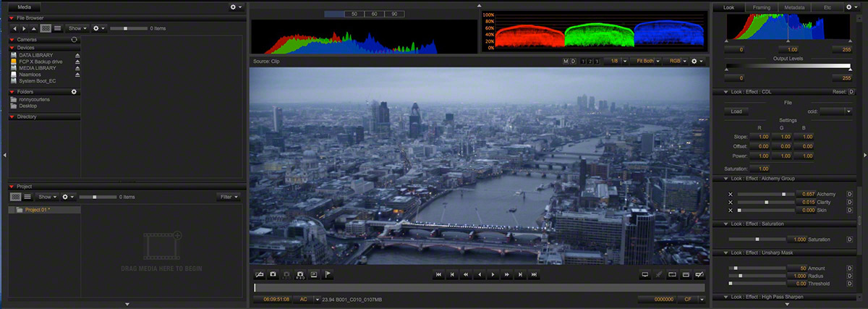868x309 pixels.
Task: Play the clip forward
Action: [493, 274]
